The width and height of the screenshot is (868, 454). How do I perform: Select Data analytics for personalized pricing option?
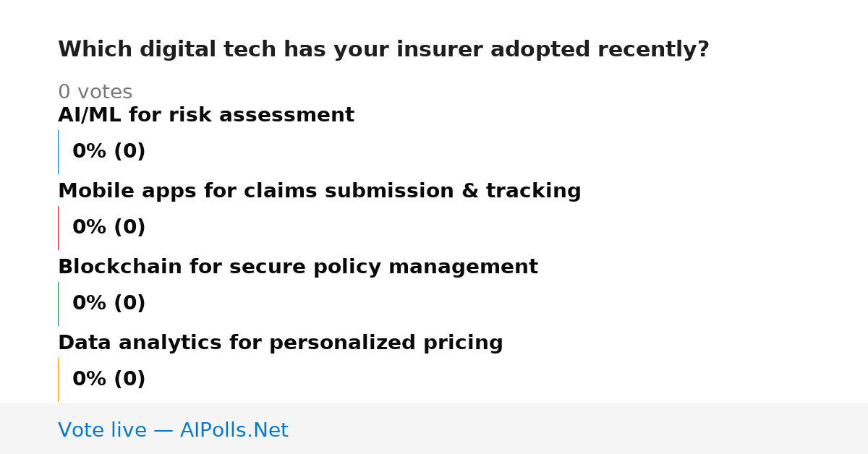[281, 343]
